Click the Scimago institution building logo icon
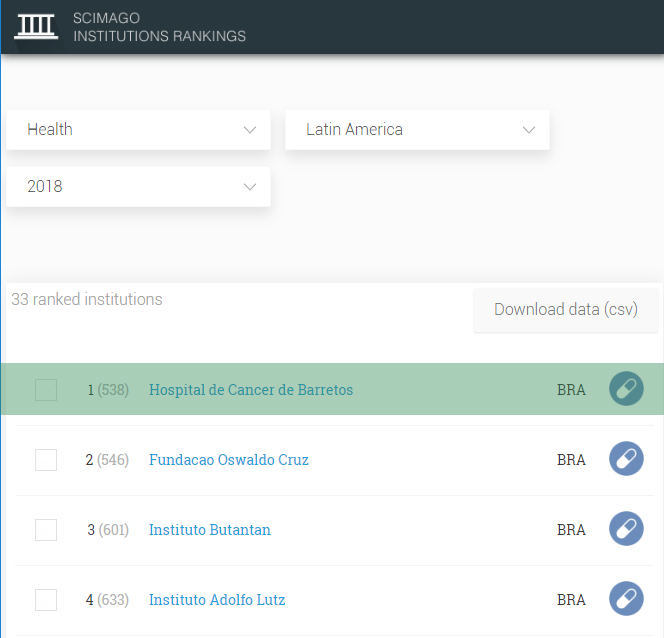This screenshot has height=638, width=664. click(x=36, y=26)
